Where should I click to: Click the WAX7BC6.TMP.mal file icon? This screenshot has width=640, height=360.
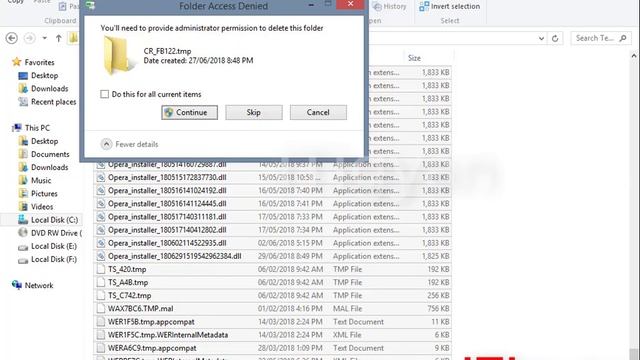(x=100, y=309)
